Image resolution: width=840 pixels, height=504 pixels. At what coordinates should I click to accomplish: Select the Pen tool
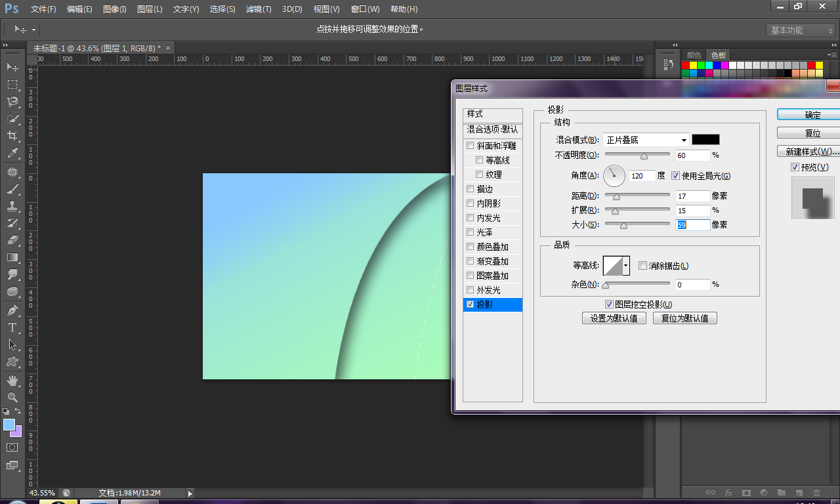[12, 310]
